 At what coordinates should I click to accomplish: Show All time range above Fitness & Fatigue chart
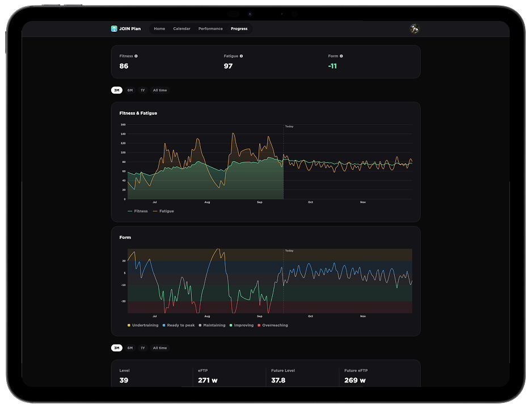click(160, 90)
